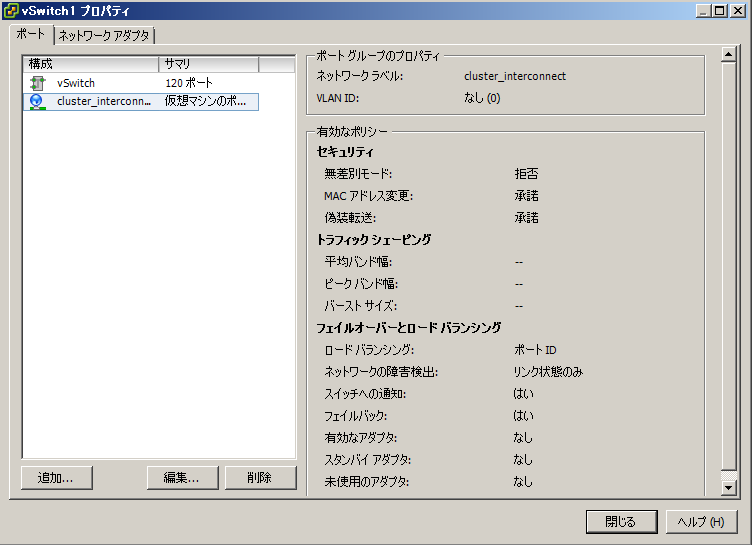The image size is (753, 545).
Task: Click the トラフィック シェーピング heading
Action: click(x=374, y=240)
